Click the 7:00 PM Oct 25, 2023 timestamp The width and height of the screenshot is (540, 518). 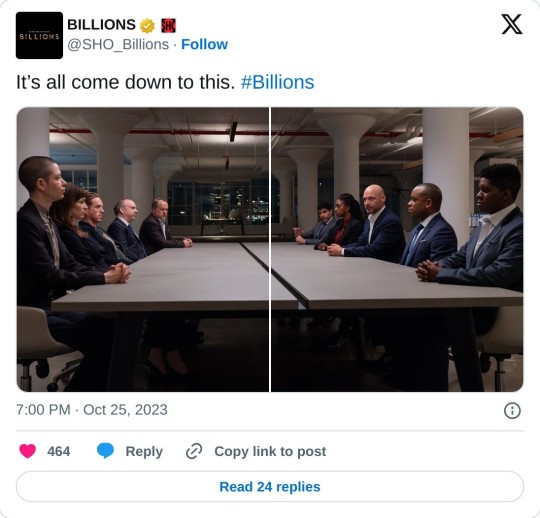(x=92, y=410)
